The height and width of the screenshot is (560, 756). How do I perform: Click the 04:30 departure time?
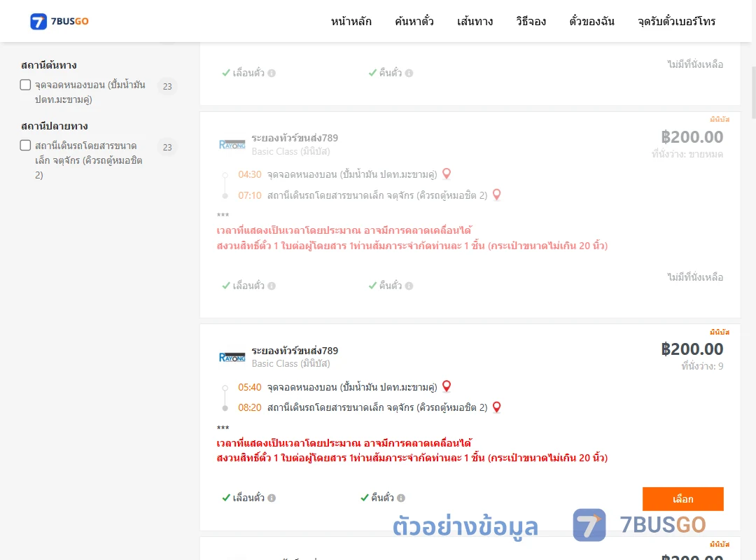[x=250, y=174]
